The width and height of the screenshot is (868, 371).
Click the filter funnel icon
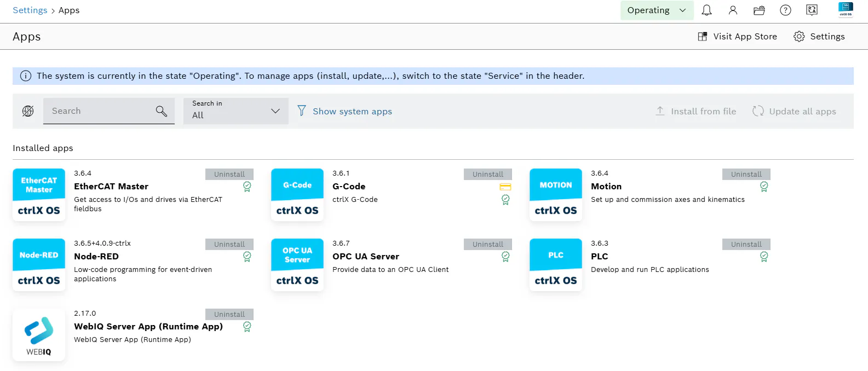point(301,111)
